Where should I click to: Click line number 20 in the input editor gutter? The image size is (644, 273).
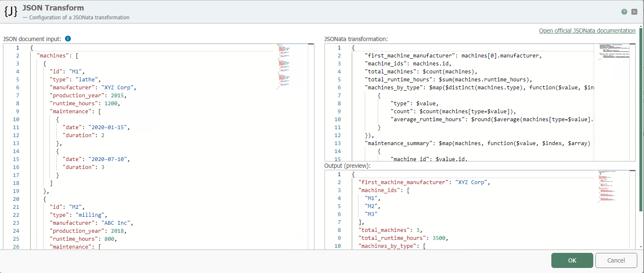coord(16,199)
